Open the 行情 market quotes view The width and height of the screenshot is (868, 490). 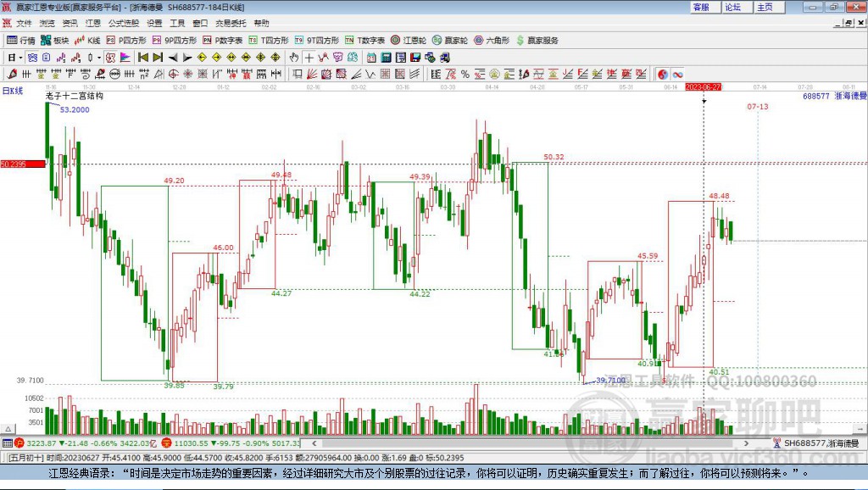pos(21,41)
